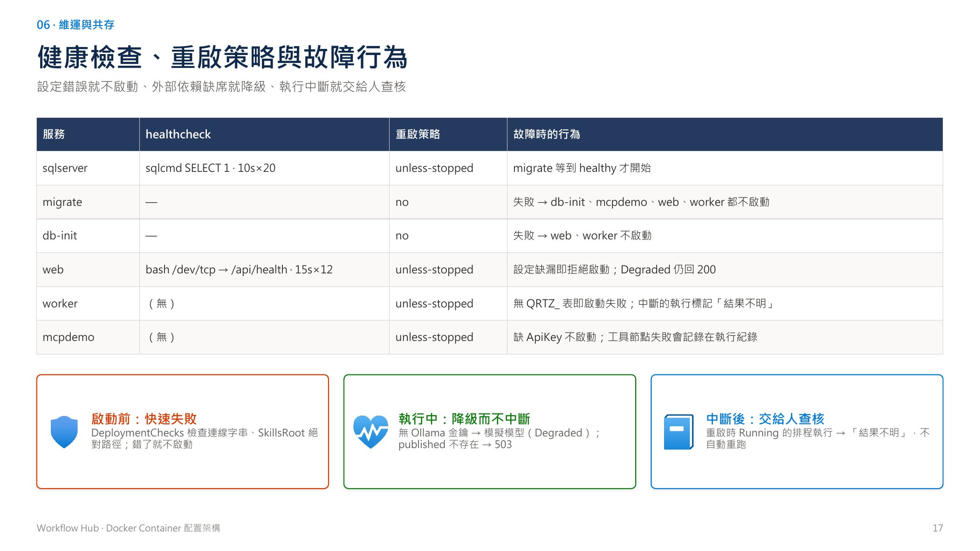Select the web service cell
Viewport: 980px width, 551px height.
pyautogui.click(x=88, y=270)
